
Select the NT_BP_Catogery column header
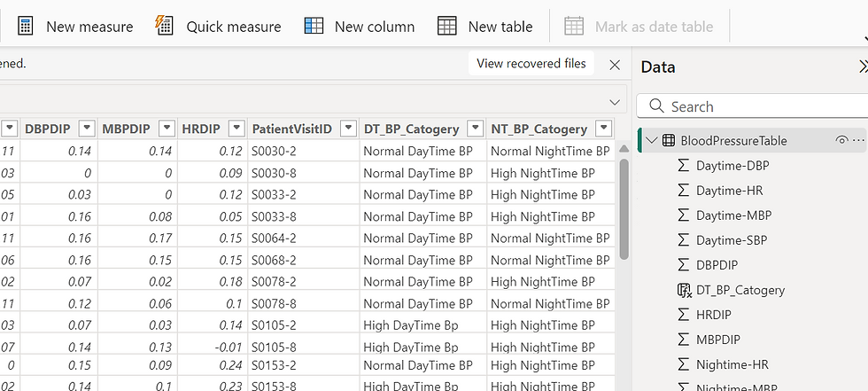(539, 129)
